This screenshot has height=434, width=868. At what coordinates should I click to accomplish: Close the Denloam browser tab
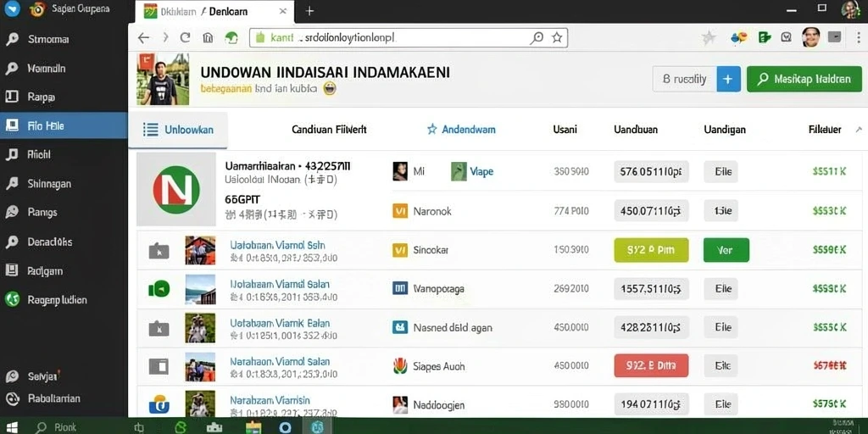coord(283,11)
